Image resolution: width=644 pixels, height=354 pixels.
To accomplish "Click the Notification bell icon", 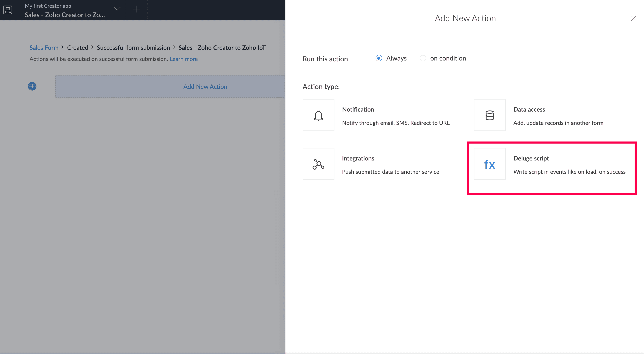I will pyautogui.click(x=318, y=115).
